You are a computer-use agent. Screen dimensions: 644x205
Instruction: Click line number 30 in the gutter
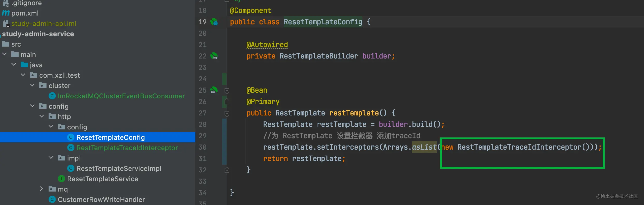pyautogui.click(x=202, y=147)
